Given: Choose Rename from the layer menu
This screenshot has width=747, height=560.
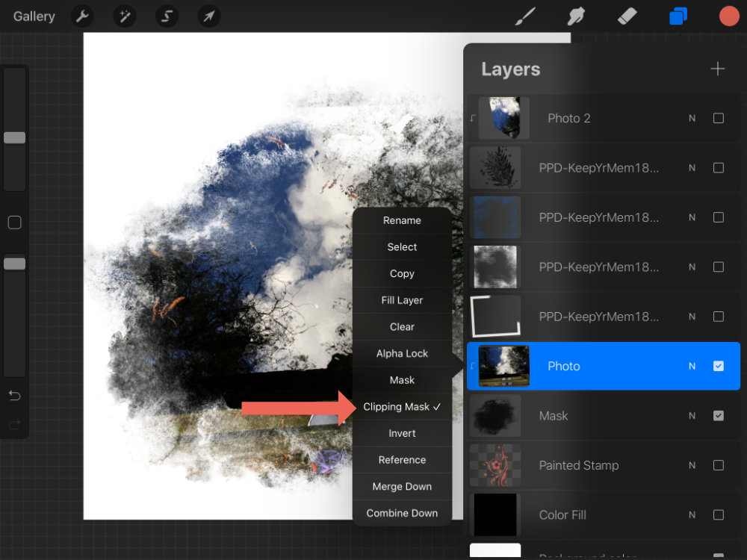Looking at the screenshot, I should click(402, 220).
